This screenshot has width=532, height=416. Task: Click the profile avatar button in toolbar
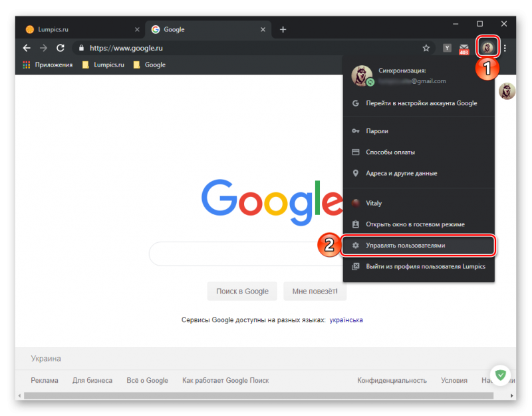point(488,47)
